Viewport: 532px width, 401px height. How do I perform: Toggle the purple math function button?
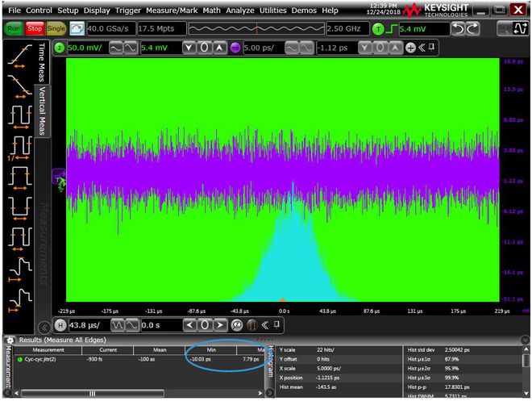point(235,48)
